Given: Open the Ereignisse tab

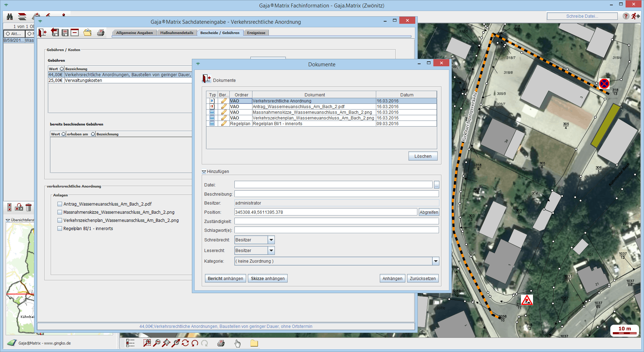Looking at the screenshot, I should click(x=256, y=33).
